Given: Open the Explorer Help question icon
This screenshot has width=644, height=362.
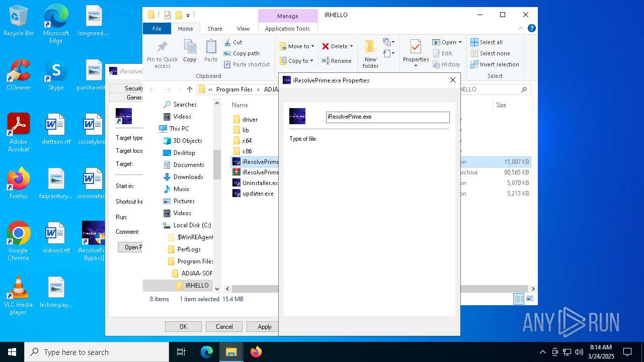Looking at the screenshot, I should click(x=532, y=29).
